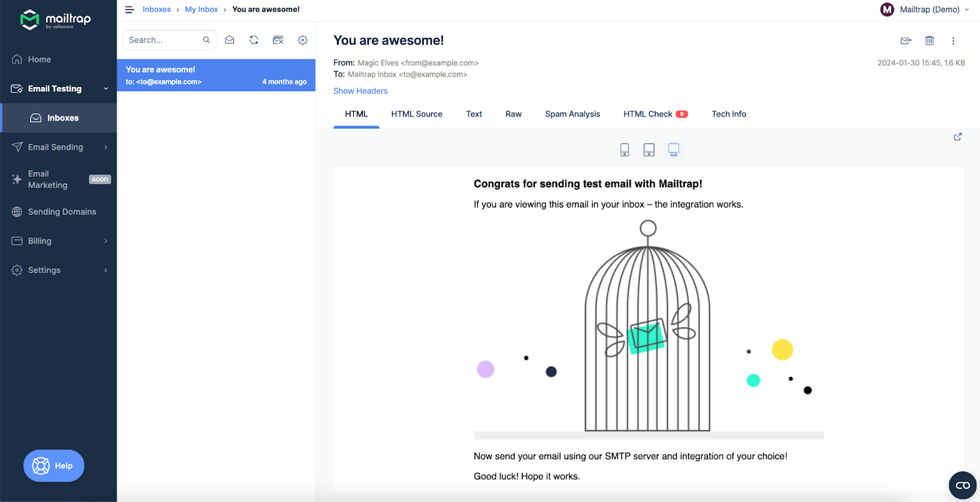Image resolution: width=980 pixels, height=502 pixels.
Task: Forward this email using envelope-arrow icon
Action: (906, 40)
